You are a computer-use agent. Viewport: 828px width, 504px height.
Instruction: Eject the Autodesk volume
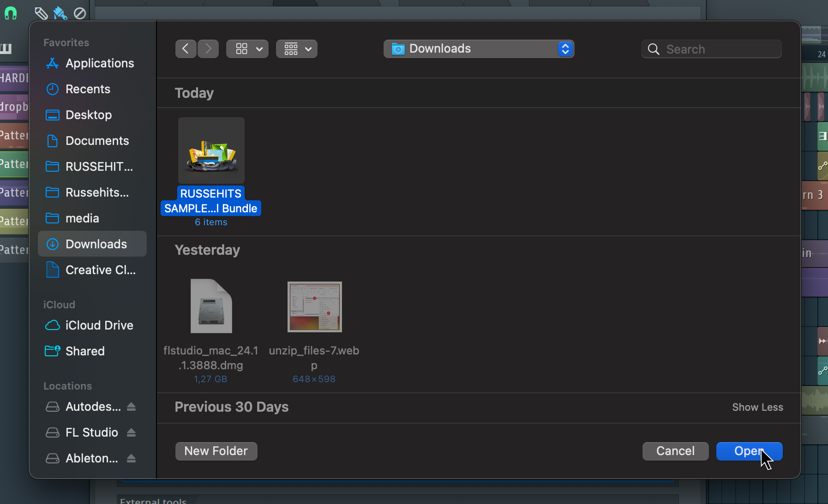coord(131,407)
